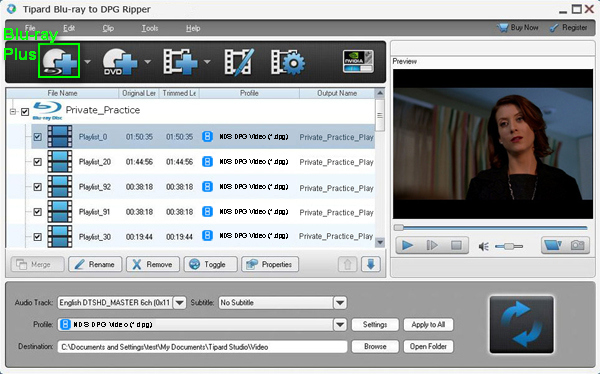Screen dimensions: 600x374
Task: Open the File menu
Action: 30,28
